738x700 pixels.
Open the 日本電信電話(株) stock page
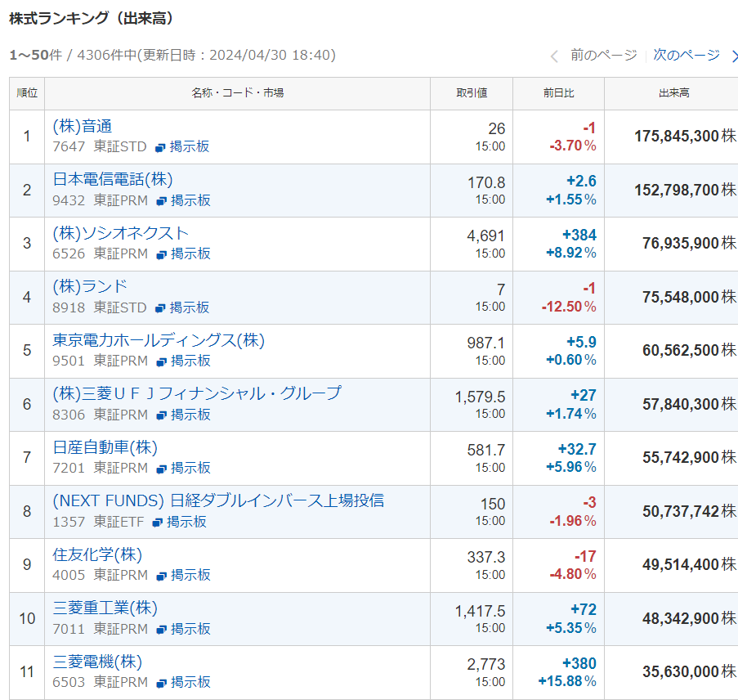click(113, 179)
